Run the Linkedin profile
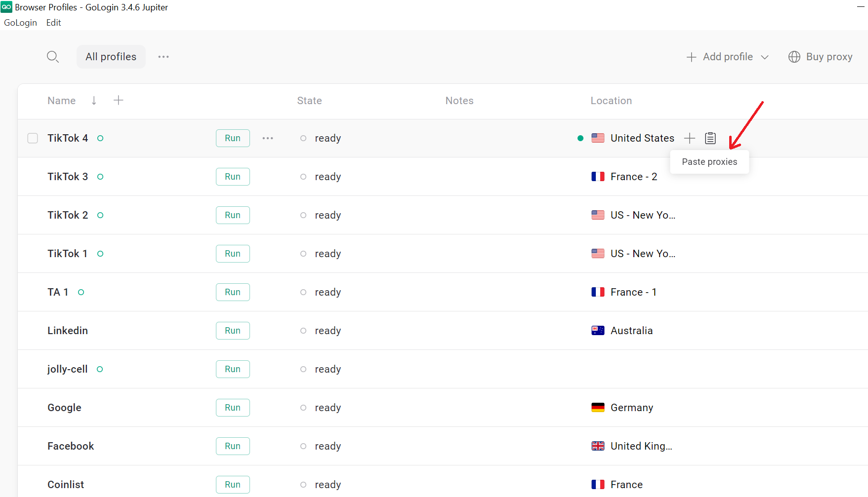The width and height of the screenshot is (868, 497). click(233, 331)
